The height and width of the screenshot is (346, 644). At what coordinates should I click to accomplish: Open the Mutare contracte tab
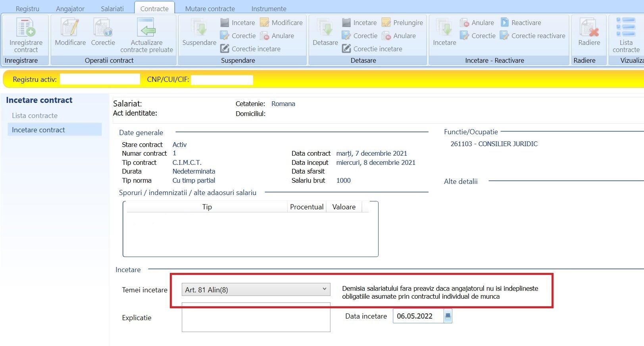210,8
